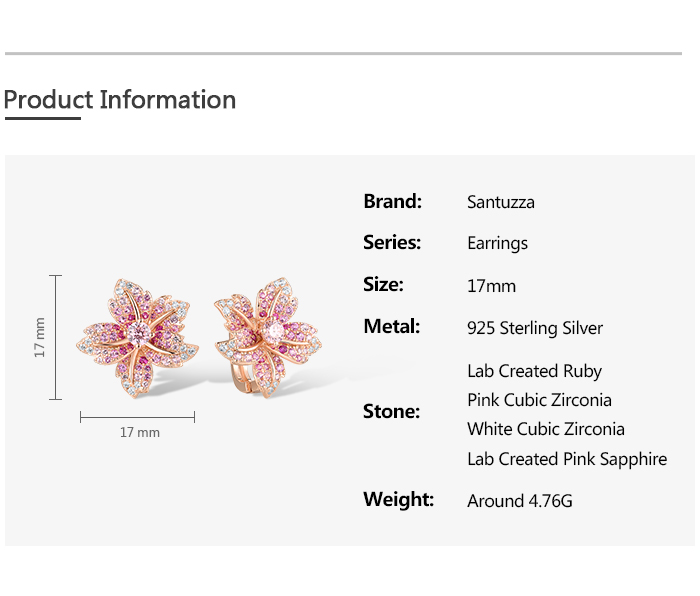Select the Earrings series value
This screenshot has width=700, height=596.
(x=497, y=243)
